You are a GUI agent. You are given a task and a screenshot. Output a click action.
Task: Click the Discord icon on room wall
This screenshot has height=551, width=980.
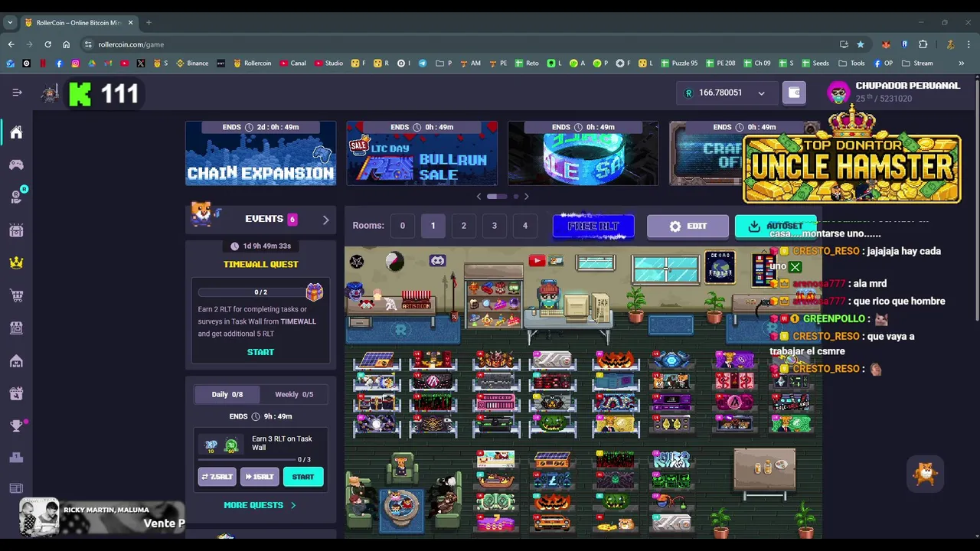(x=437, y=261)
